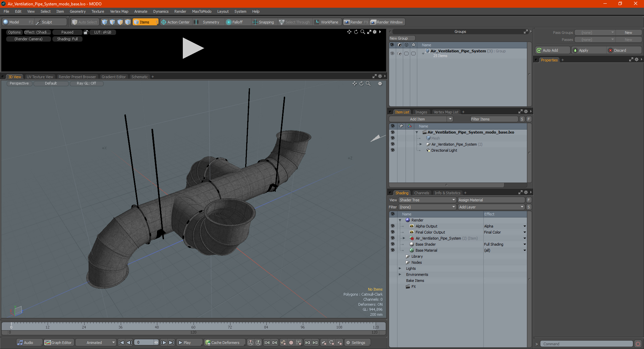Screen dimensions: 644x349
Task: Expand the Environments entry in the Shader Tree
Action: click(400, 275)
